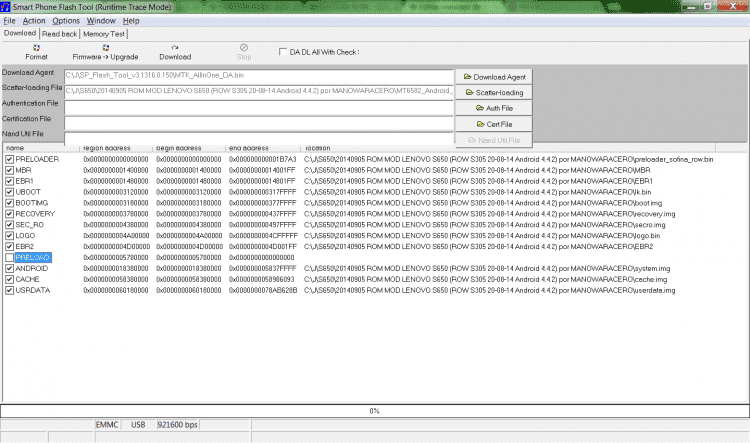
Task: Open the Window menu
Action: point(101,21)
